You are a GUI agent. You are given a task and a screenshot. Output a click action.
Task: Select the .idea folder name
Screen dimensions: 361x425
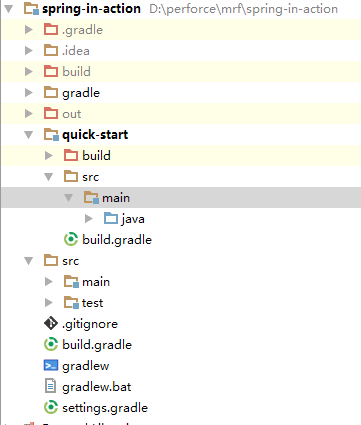[x=76, y=51]
